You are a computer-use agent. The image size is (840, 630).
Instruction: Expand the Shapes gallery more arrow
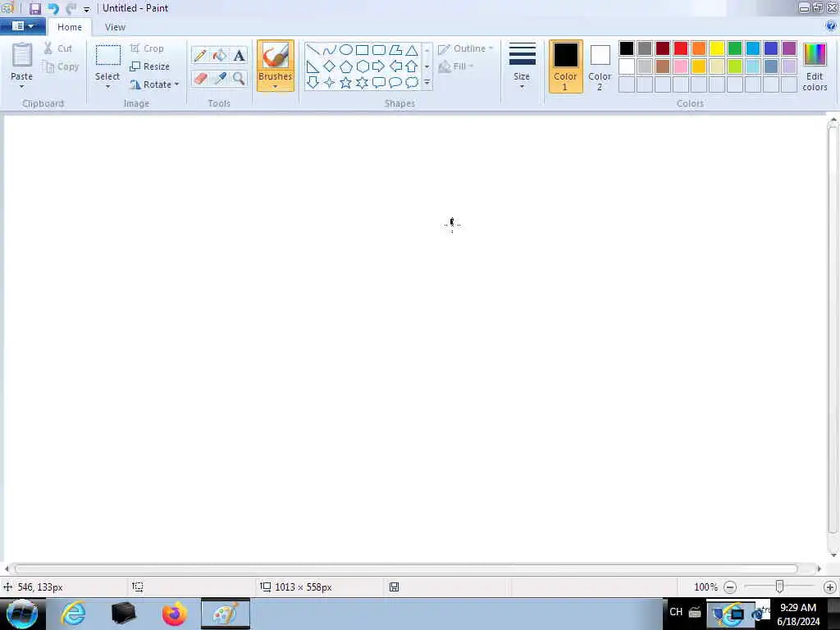(x=427, y=83)
